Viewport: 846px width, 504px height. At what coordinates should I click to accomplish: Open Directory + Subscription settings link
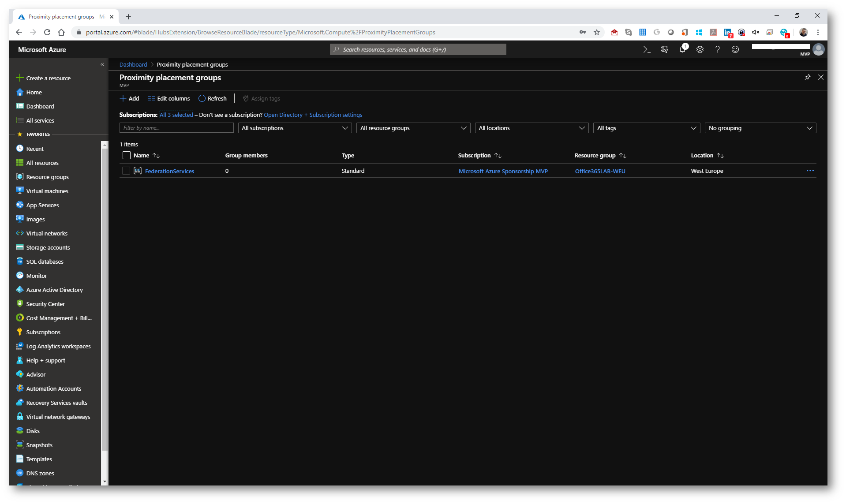tap(313, 115)
